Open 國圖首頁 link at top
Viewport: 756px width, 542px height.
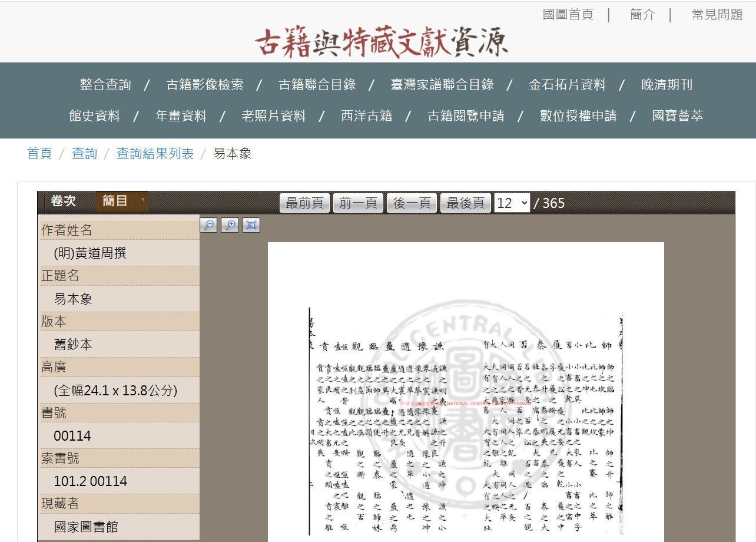click(x=568, y=15)
